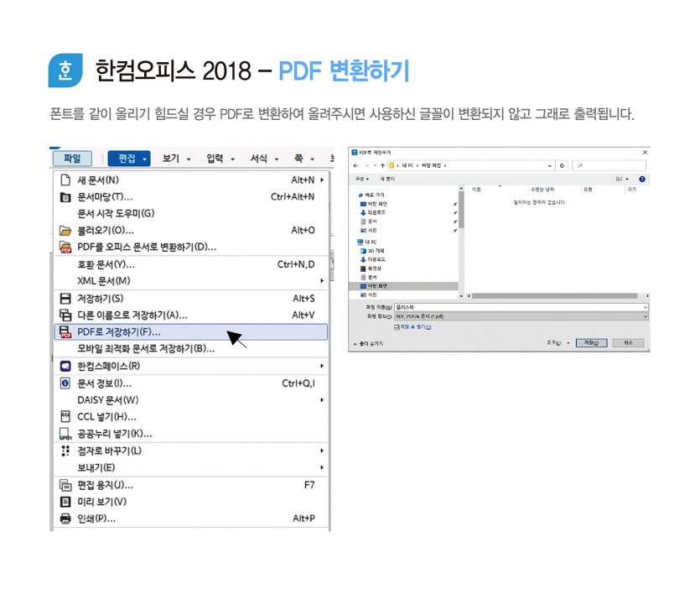Click the folder icon in address bar
Image resolution: width=700 pixels, height=594 pixels.
coord(391,165)
